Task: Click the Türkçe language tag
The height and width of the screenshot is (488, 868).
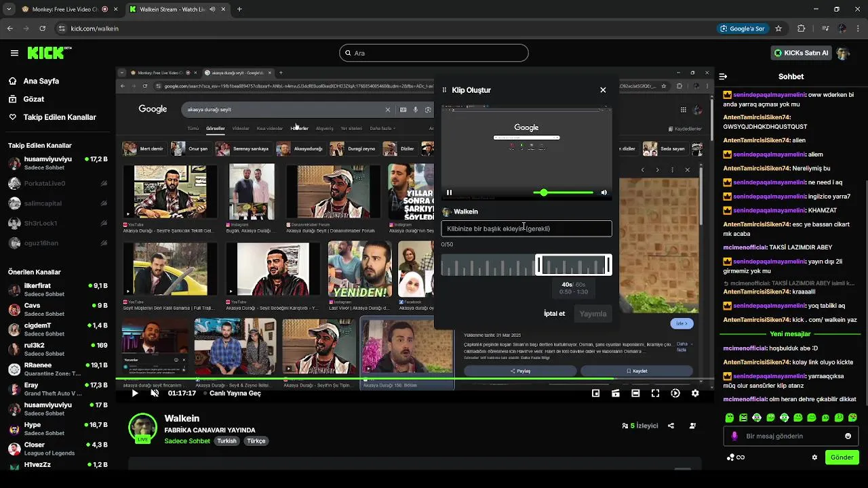Action: point(256,441)
